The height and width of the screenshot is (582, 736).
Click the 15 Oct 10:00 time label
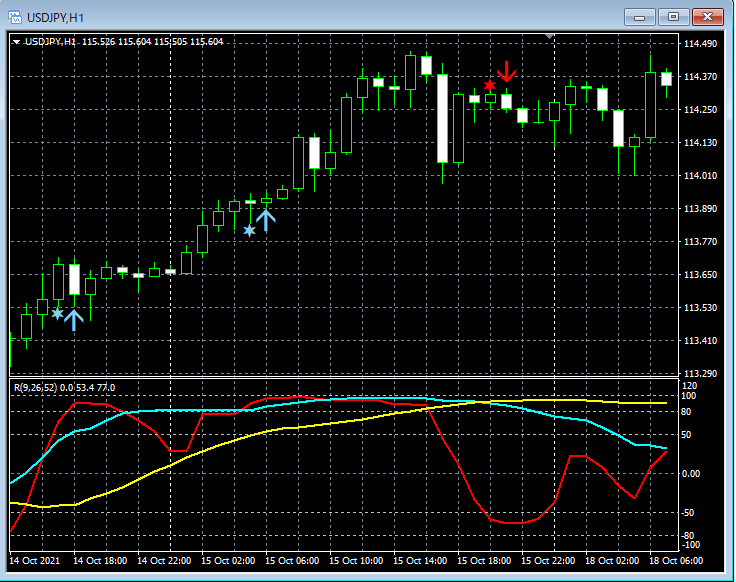pyautogui.click(x=355, y=561)
